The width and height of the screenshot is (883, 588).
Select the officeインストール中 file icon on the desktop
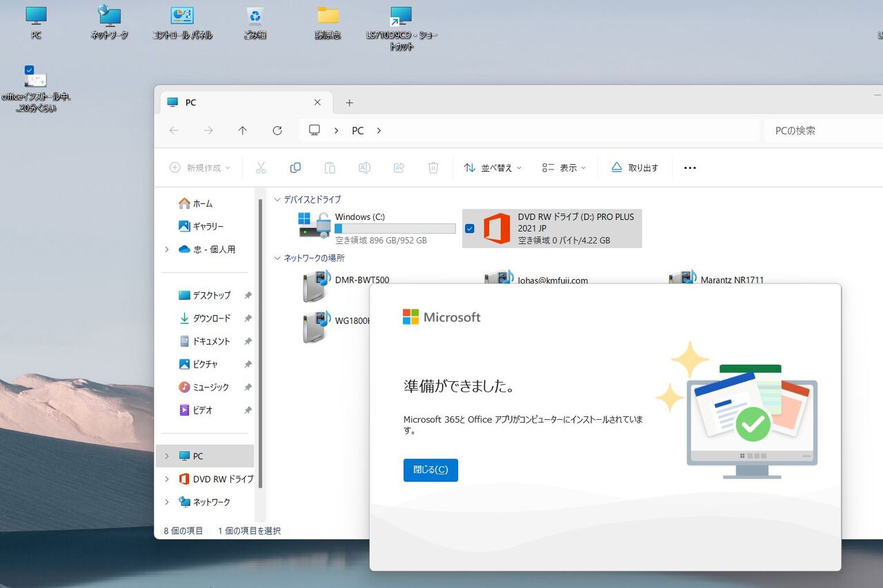pos(36,90)
